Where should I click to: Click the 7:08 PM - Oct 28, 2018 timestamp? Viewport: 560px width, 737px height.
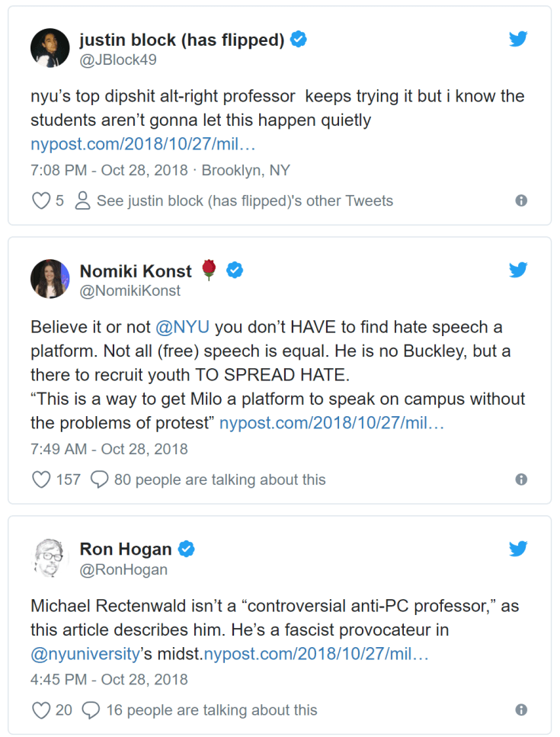[109, 170]
